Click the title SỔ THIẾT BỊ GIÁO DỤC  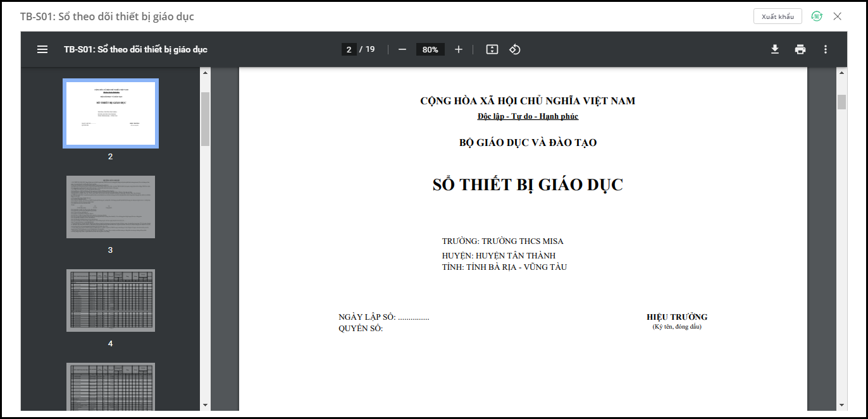coord(528,185)
